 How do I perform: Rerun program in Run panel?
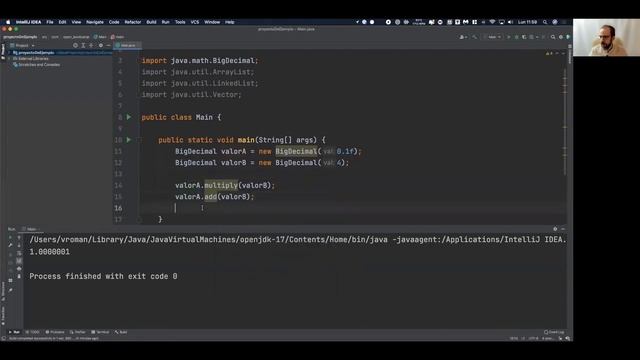(11, 237)
